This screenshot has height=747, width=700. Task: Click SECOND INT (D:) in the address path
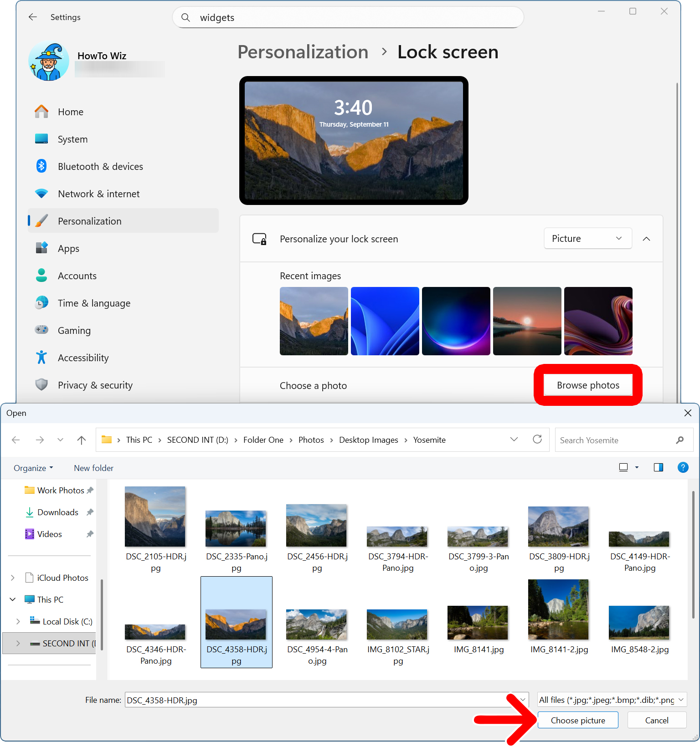[x=197, y=440]
